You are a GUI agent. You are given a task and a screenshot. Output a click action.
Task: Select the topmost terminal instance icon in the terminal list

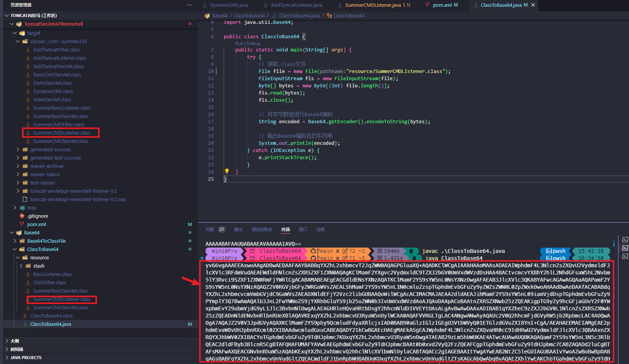pos(625,240)
